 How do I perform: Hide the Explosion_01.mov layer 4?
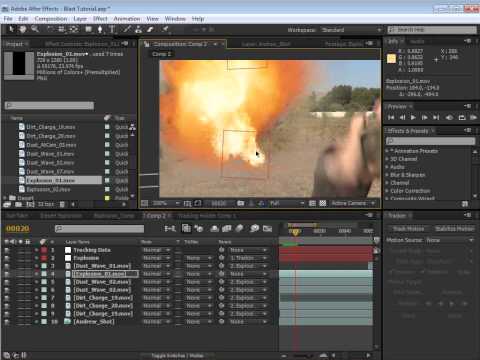(7, 274)
